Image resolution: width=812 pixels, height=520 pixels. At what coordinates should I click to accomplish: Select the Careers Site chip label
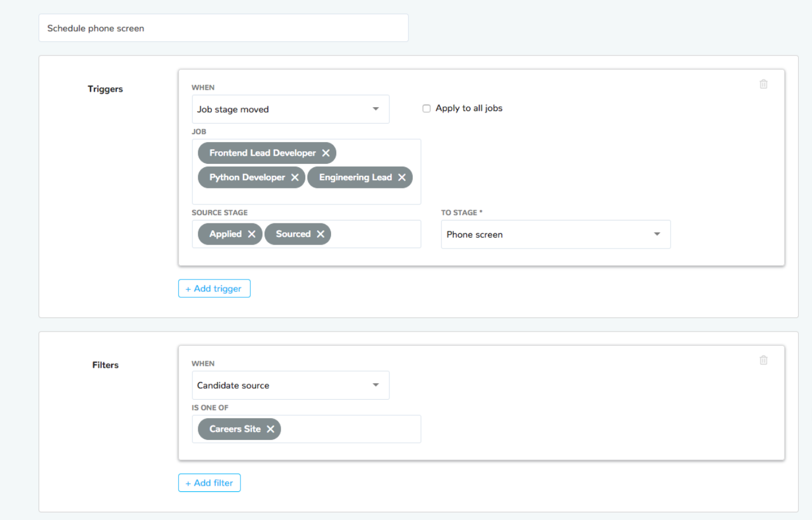(x=235, y=429)
